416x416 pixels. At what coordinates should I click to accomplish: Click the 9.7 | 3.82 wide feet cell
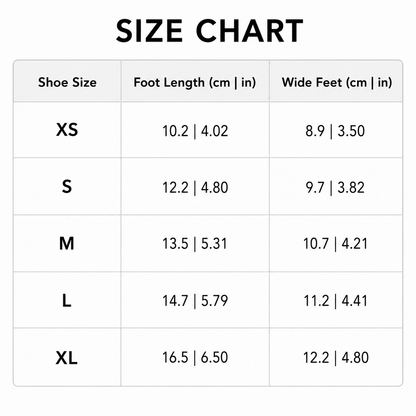click(x=335, y=187)
